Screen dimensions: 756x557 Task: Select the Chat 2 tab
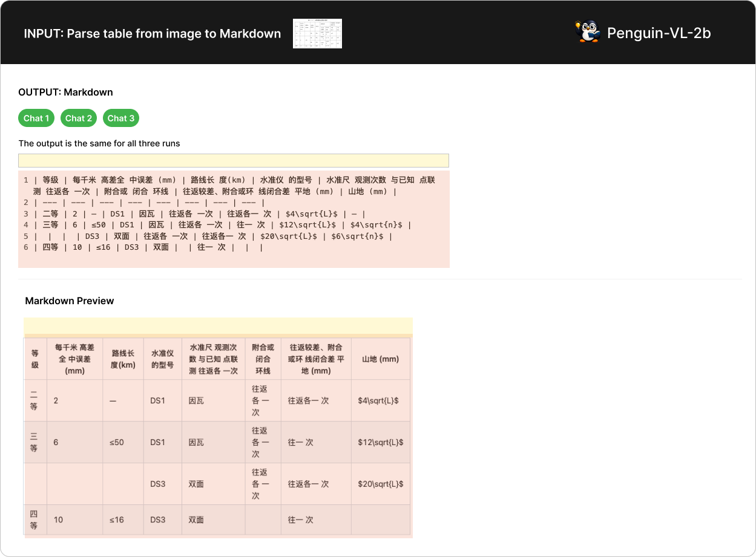pos(79,118)
